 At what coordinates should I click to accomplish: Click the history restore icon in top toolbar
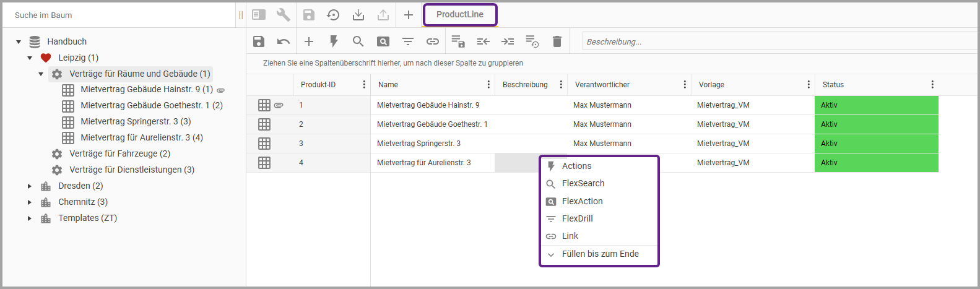click(333, 15)
